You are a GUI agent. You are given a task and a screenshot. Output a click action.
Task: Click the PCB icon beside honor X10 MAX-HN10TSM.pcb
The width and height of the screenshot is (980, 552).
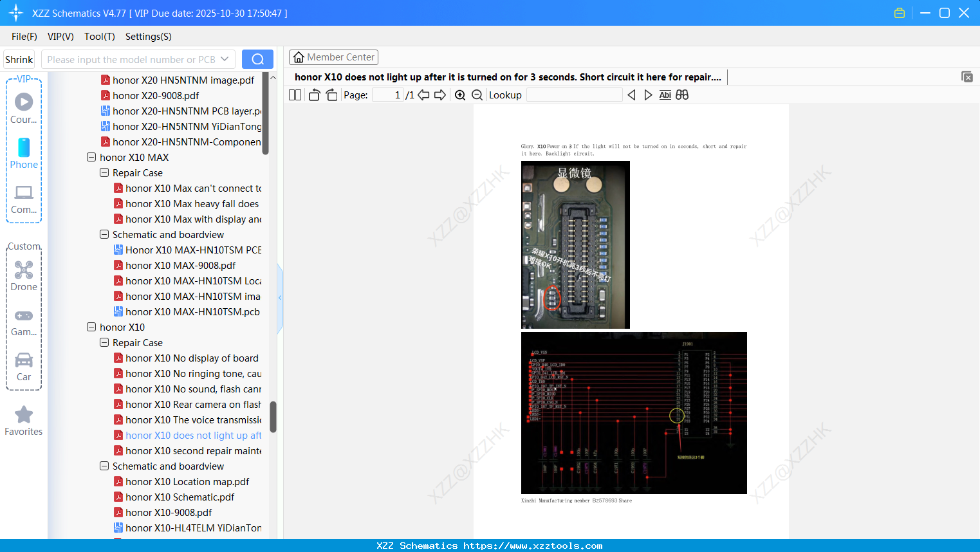click(x=118, y=311)
